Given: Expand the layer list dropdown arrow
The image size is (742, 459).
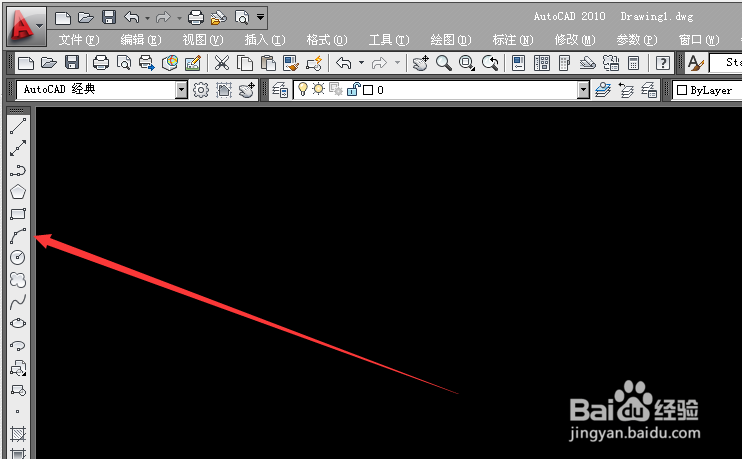Looking at the screenshot, I should coord(583,89).
